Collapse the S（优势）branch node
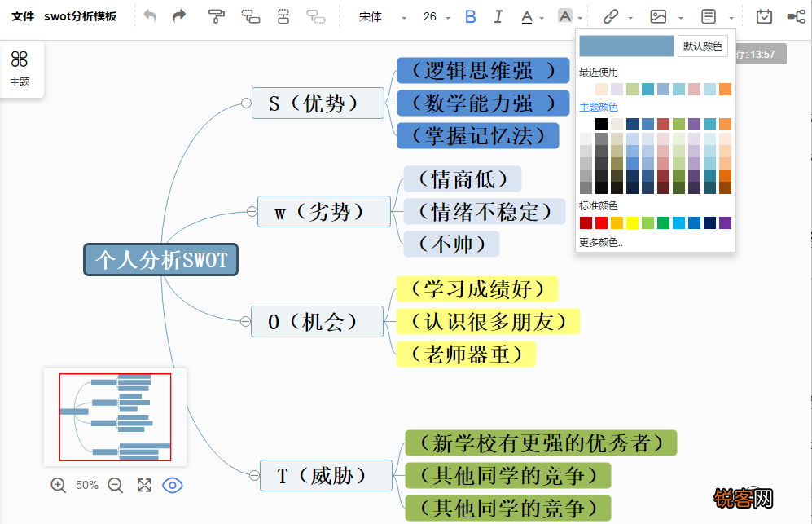 [246, 103]
